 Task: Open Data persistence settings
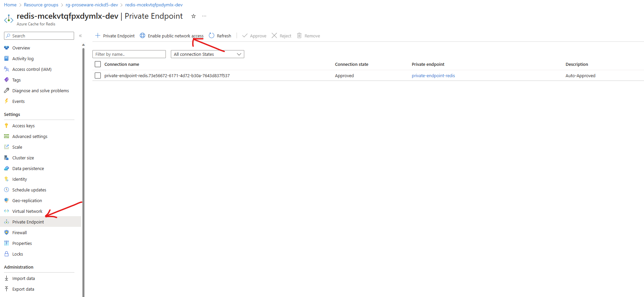(x=28, y=168)
